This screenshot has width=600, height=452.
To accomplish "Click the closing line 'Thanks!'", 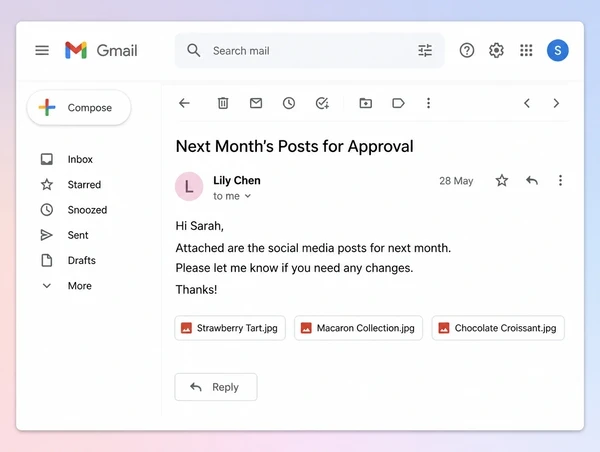I will point(196,290).
